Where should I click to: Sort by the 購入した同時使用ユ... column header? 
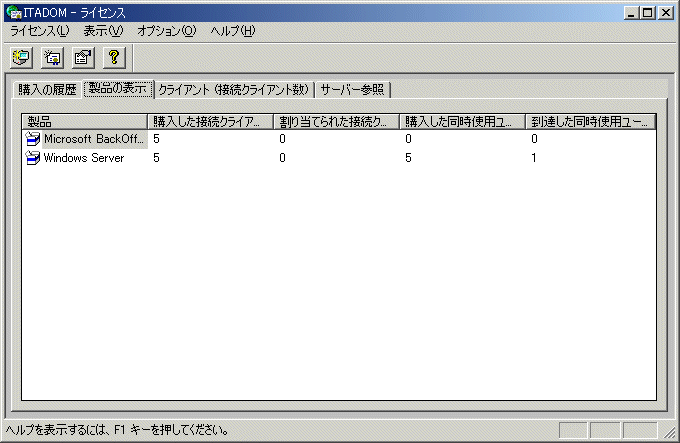(x=462, y=122)
